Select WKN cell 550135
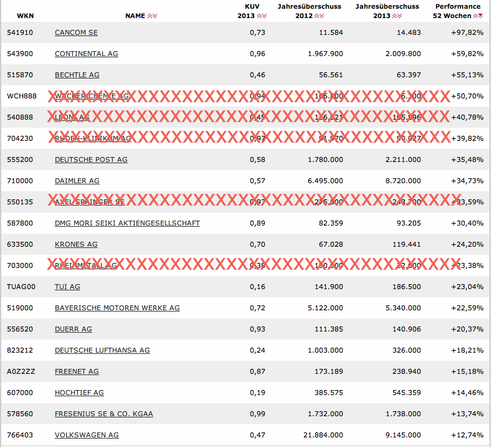Screen dimensions: 492x448 [20, 202]
